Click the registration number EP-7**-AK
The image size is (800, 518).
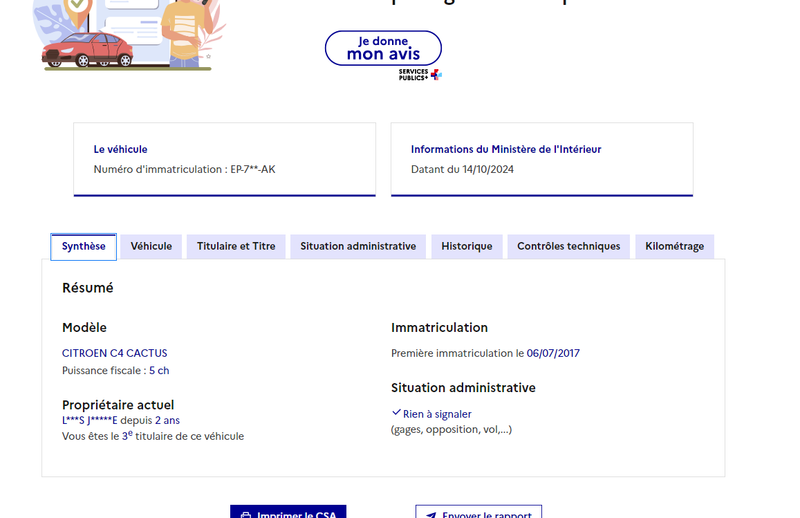click(253, 169)
